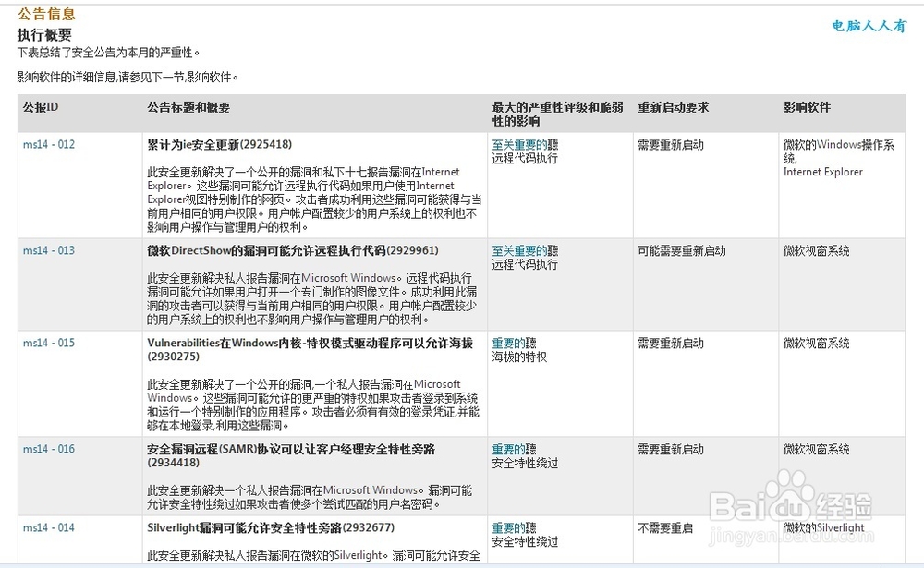Select title about SAMR protocol (2934418)
This screenshot has width=924, height=568.
[291, 455]
